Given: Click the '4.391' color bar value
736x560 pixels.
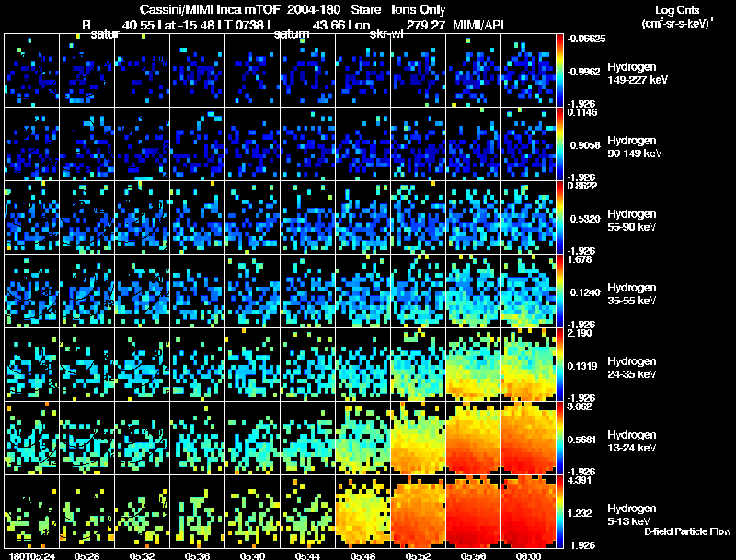Looking at the screenshot, I should pos(580,480).
